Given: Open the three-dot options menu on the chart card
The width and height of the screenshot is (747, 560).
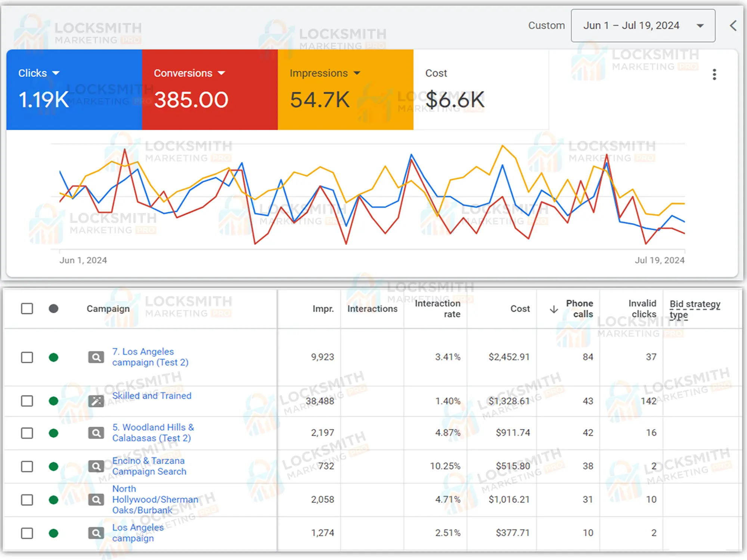Looking at the screenshot, I should (x=715, y=75).
